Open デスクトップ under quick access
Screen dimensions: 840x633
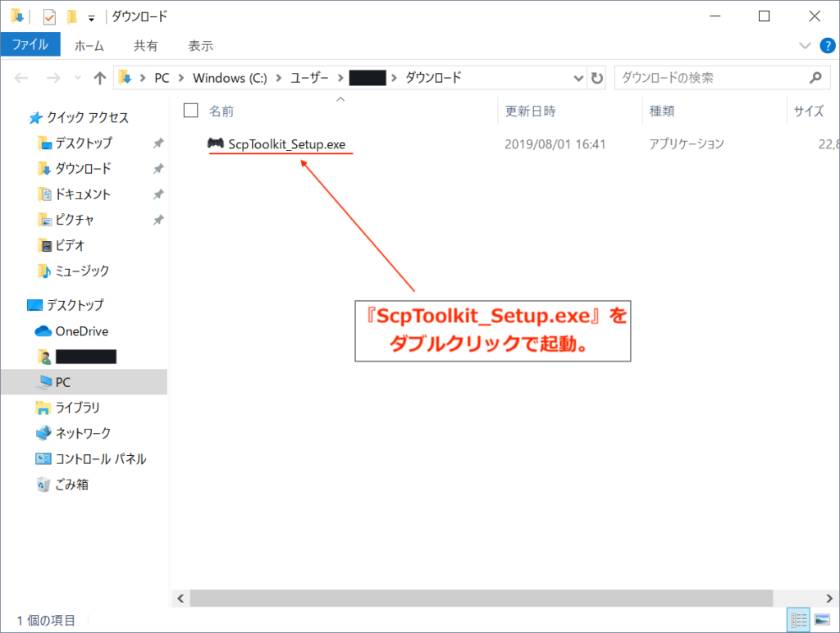[84, 143]
